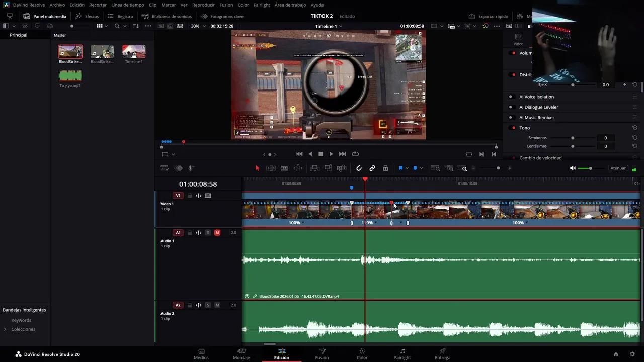The image size is (644, 362).
Task: Solo the Audio 1 track
Action: 208,233
